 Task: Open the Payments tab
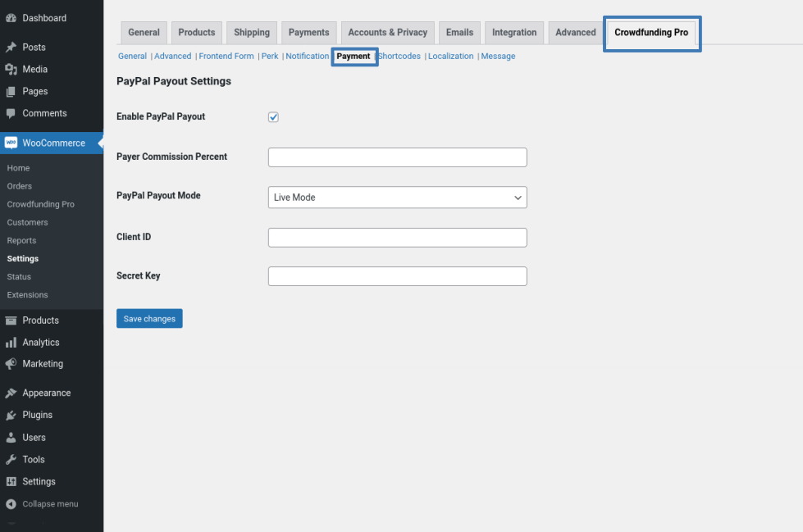(x=308, y=32)
